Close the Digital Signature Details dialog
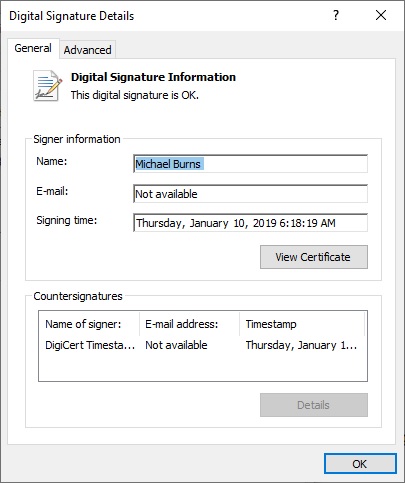 coord(381,15)
